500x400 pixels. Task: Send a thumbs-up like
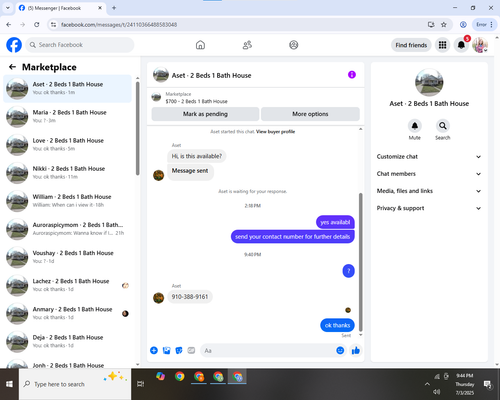(x=356, y=350)
